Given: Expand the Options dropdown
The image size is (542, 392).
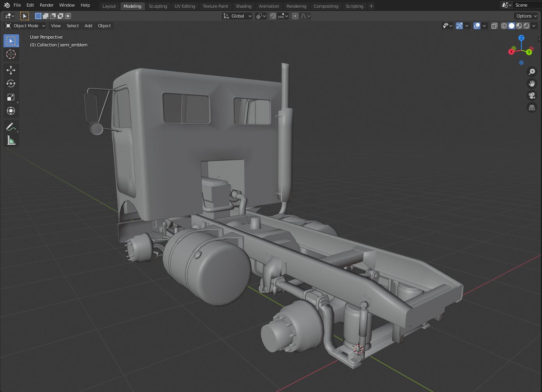Looking at the screenshot, I should coord(526,16).
